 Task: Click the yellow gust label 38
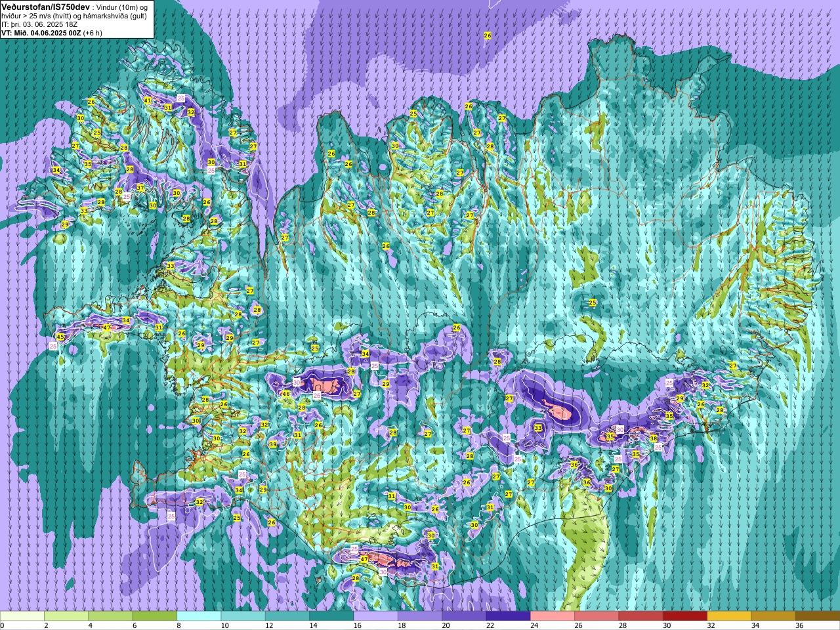[654, 438]
